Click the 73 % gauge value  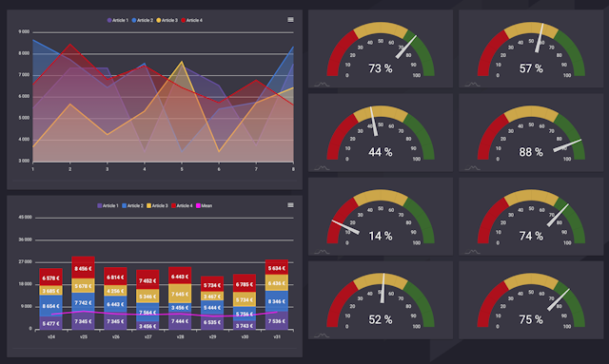point(381,68)
